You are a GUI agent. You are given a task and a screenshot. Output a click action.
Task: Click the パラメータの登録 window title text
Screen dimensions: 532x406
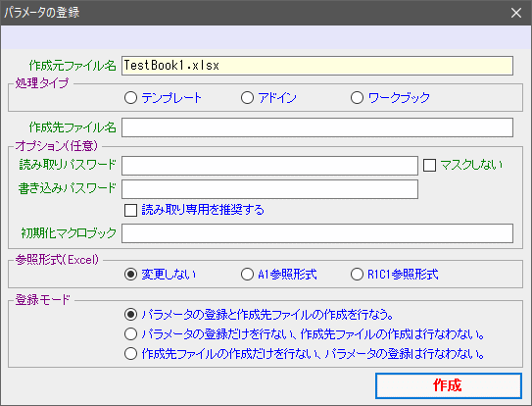tap(42, 13)
